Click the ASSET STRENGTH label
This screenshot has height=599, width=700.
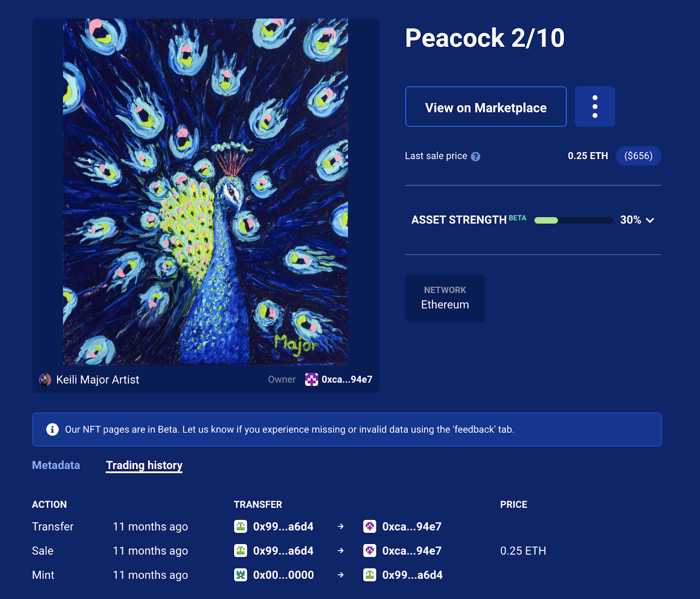click(x=459, y=220)
